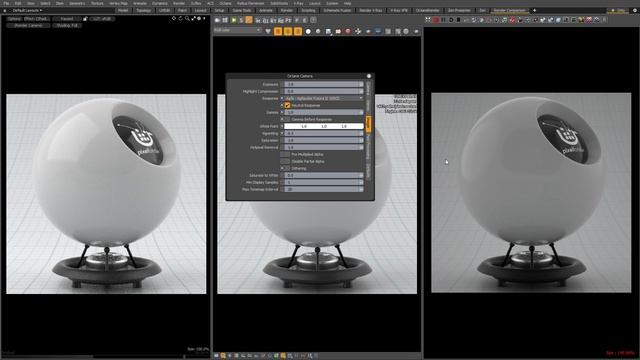640x360 pixels.
Task: Open the Desktop Full dropdown
Action: click(67, 25)
